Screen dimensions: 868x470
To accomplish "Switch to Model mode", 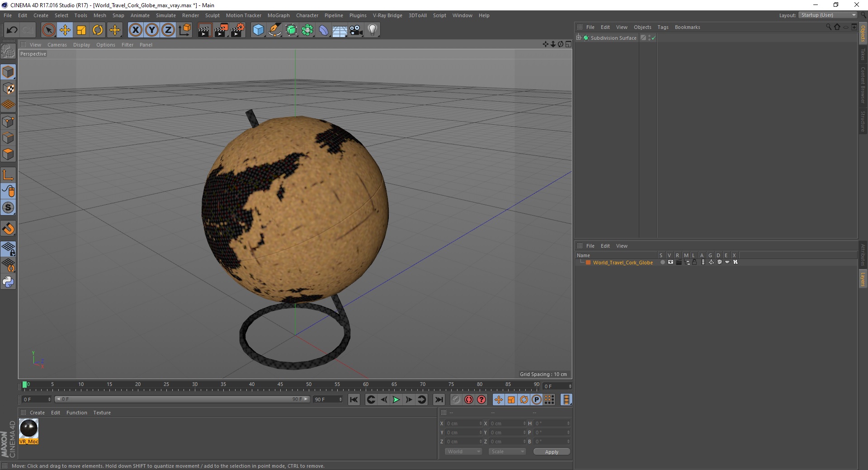I will 8,72.
